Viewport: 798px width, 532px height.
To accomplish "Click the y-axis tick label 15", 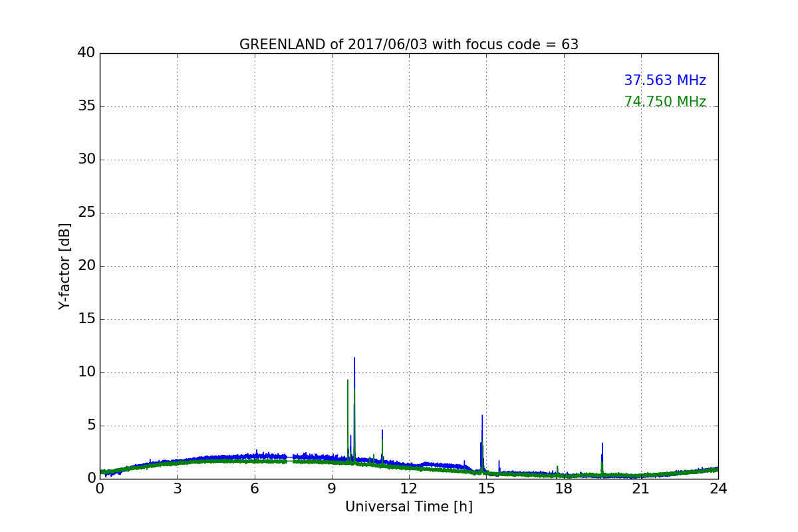I will [86, 319].
